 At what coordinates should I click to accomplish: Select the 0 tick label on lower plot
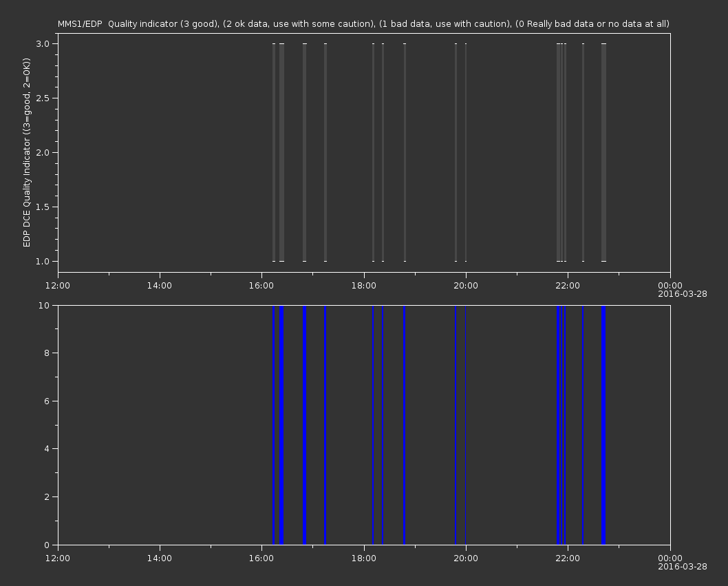click(x=47, y=545)
